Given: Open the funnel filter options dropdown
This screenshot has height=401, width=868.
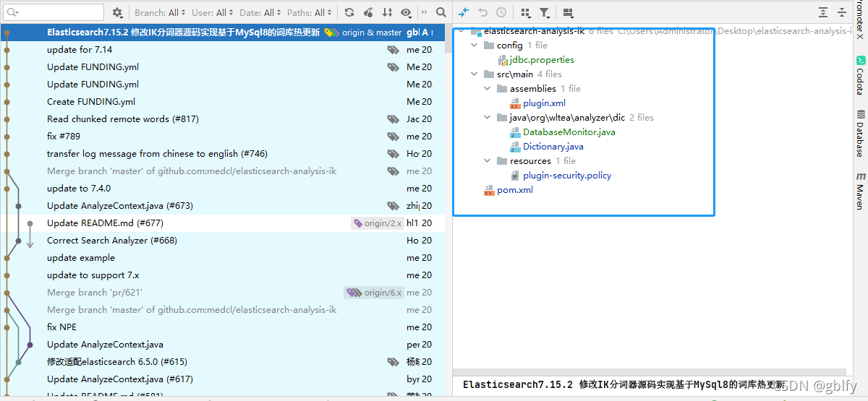Looking at the screenshot, I should (545, 12).
